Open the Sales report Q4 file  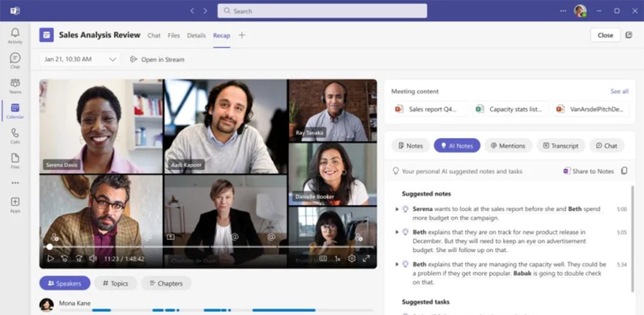(430, 109)
